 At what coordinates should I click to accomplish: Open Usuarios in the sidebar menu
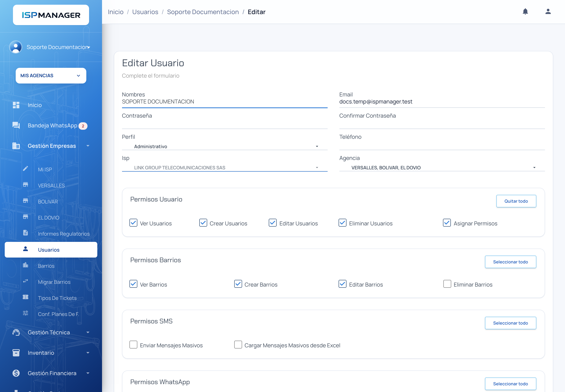(x=51, y=250)
